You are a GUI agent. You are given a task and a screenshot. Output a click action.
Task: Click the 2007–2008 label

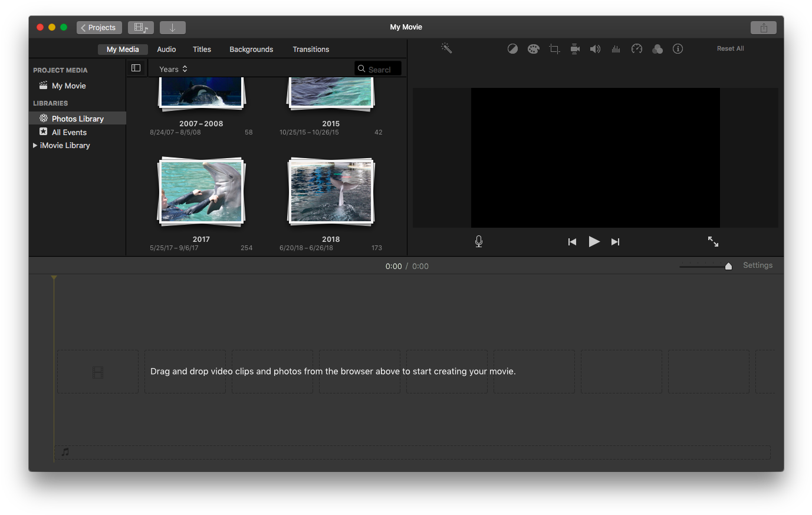coord(201,123)
